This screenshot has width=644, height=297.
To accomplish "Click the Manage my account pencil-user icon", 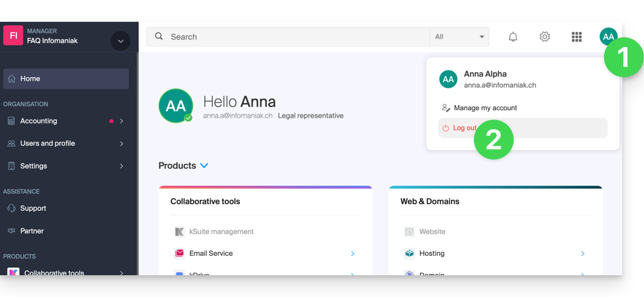I will pyautogui.click(x=445, y=108).
